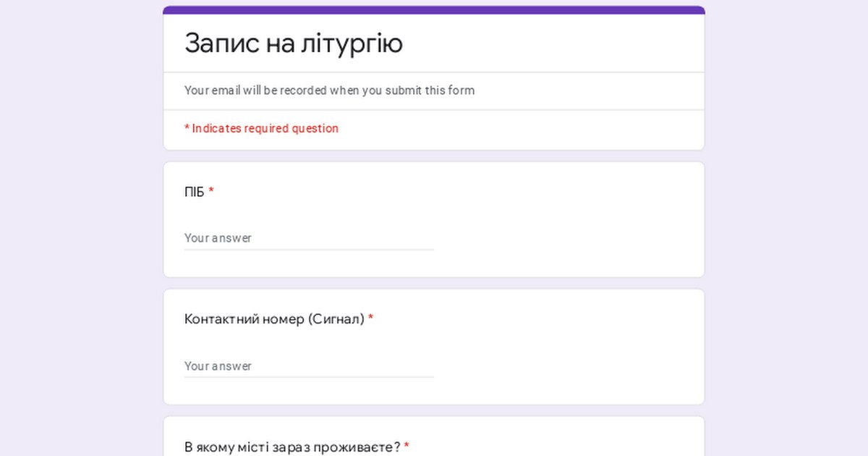This screenshot has height=456, width=868.
Task: Click the word Сигнал in parentheses
Action: (x=336, y=319)
